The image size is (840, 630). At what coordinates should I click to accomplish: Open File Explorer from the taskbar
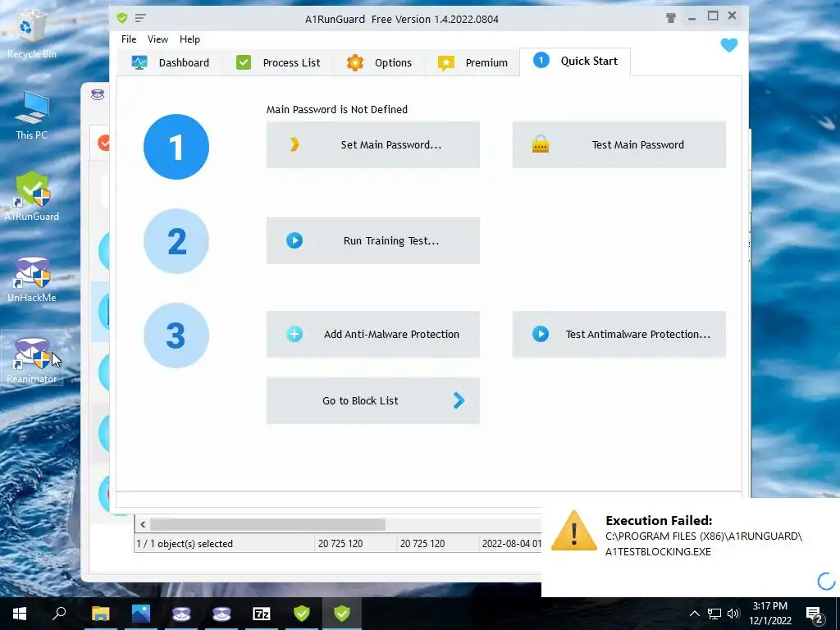(x=100, y=614)
